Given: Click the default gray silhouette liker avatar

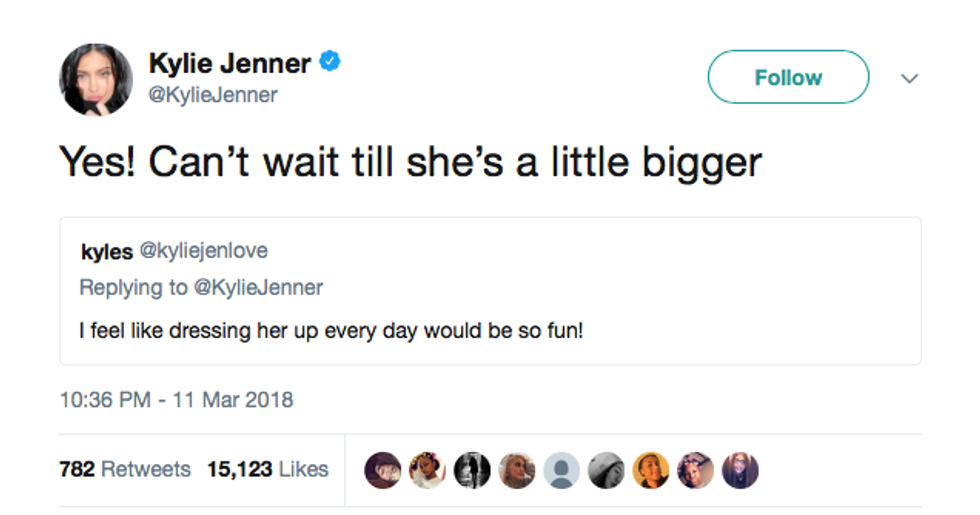Looking at the screenshot, I should 561,469.
